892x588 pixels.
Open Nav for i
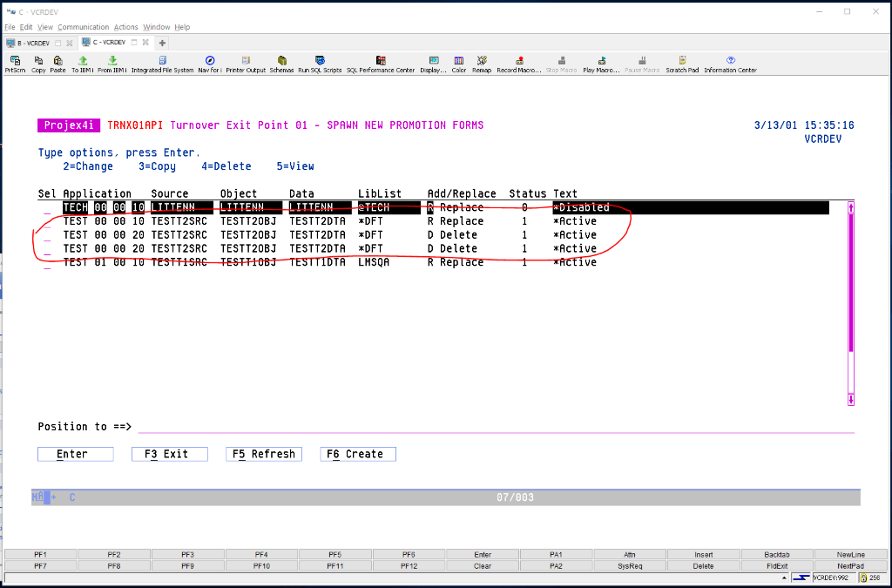click(x=209, y=64)
